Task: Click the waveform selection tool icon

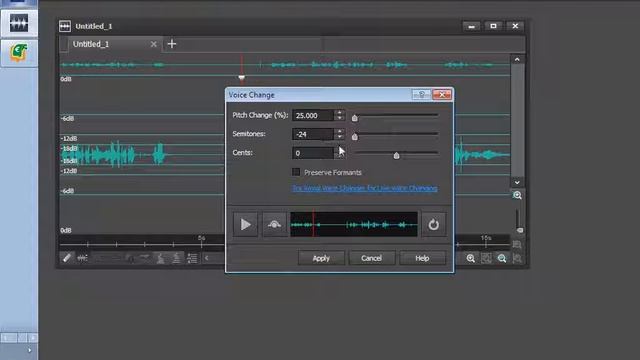Action: tap(82, 258)
